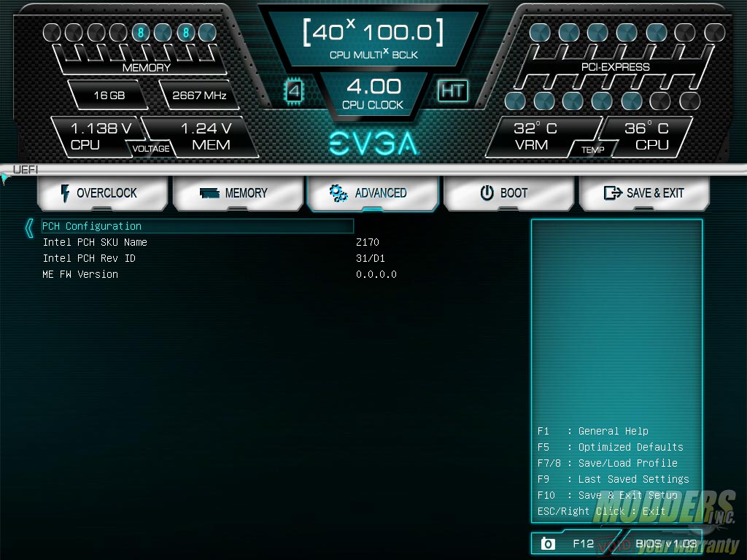
Task: Click the 36° C CPU temperature readout
Action: coord(648,136)
